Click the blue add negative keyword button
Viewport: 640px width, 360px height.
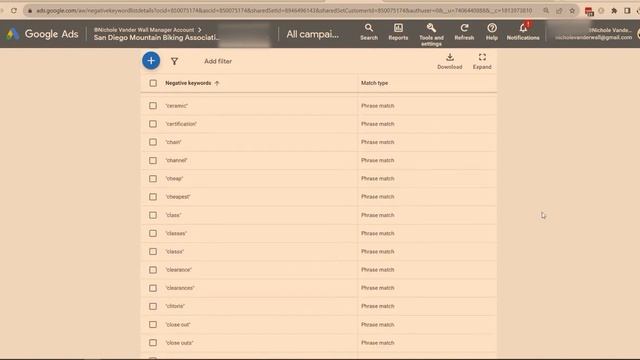point(151,61)
